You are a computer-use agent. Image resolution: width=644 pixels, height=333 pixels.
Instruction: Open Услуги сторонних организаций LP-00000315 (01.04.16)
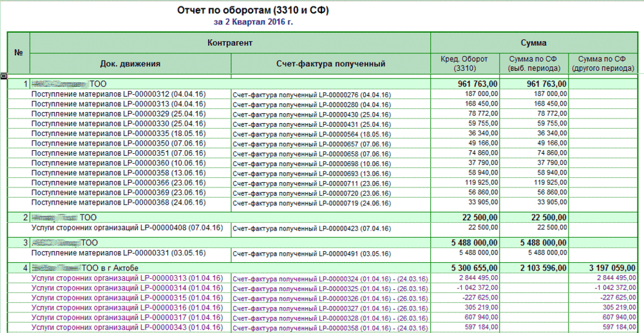pyautogui.click(x=128, y=298)
